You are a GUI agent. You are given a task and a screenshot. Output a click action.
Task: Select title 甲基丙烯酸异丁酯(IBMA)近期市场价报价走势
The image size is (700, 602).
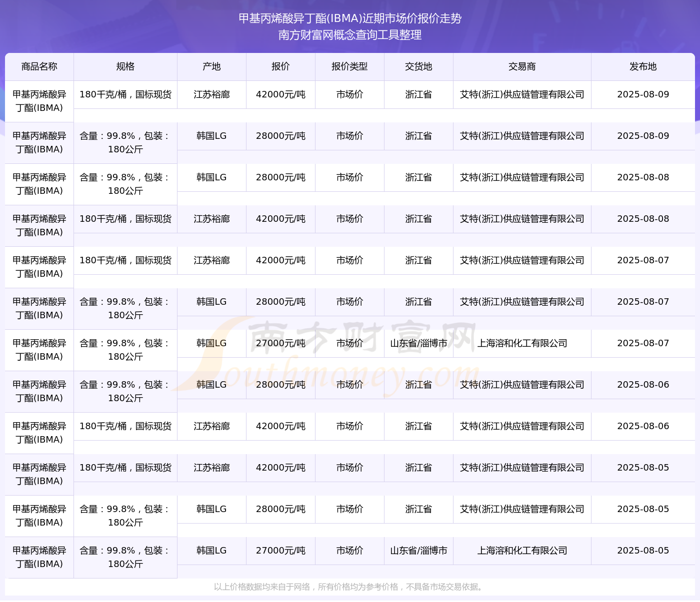point(350,18)
